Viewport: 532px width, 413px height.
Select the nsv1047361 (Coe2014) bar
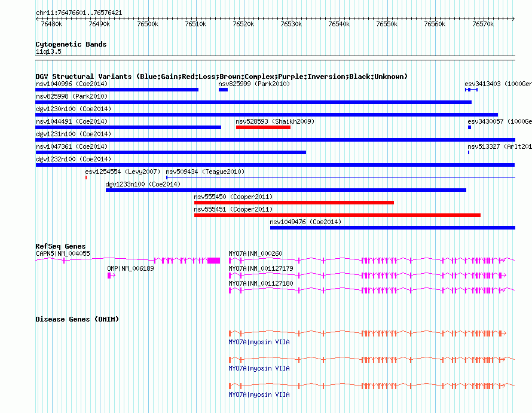coord(171,152)
